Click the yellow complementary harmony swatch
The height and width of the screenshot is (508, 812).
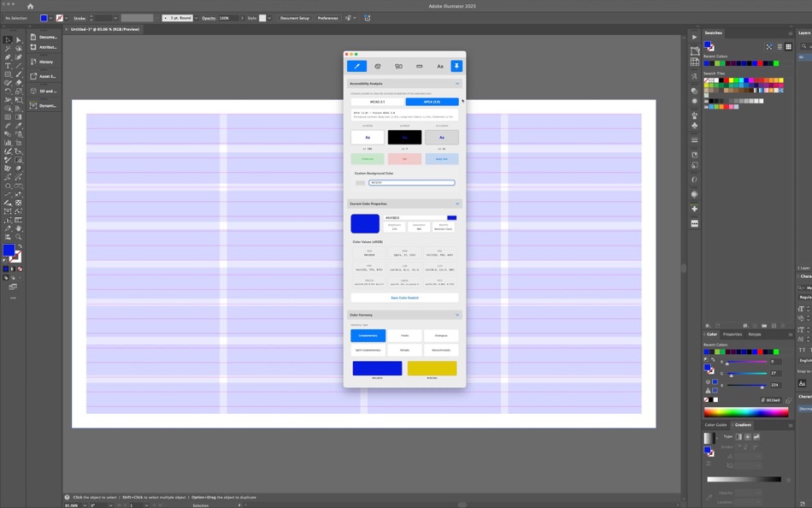pyautogui.click(x=432, y=368)
